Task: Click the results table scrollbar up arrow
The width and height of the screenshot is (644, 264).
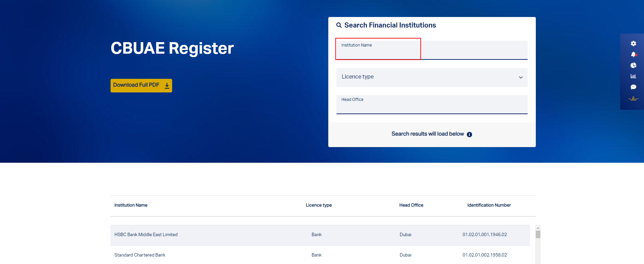Action: tap(538, 228)
